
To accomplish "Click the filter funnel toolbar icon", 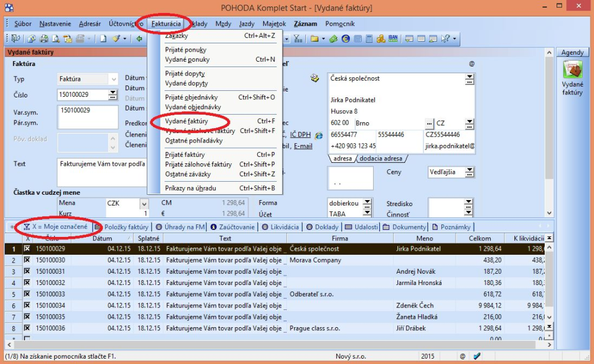I will pos(298,39).
